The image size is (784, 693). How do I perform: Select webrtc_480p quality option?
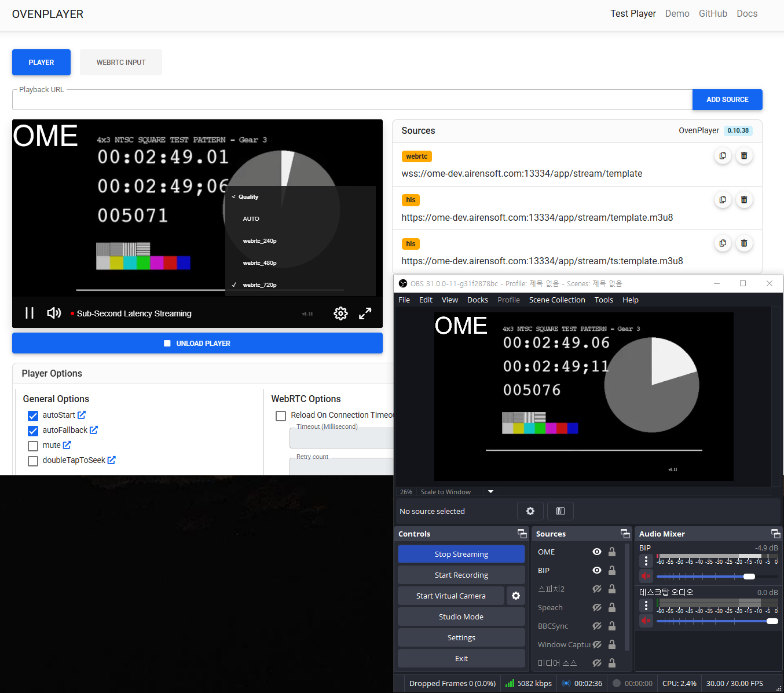259,263
